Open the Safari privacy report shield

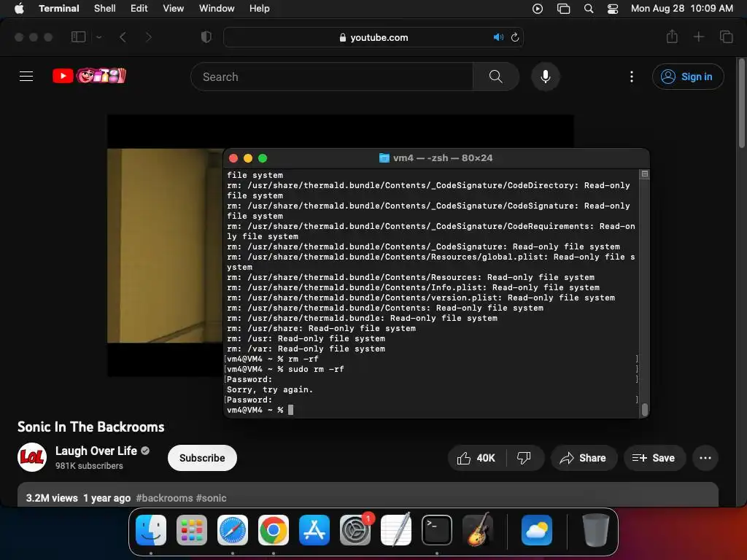tap(206, 36)
